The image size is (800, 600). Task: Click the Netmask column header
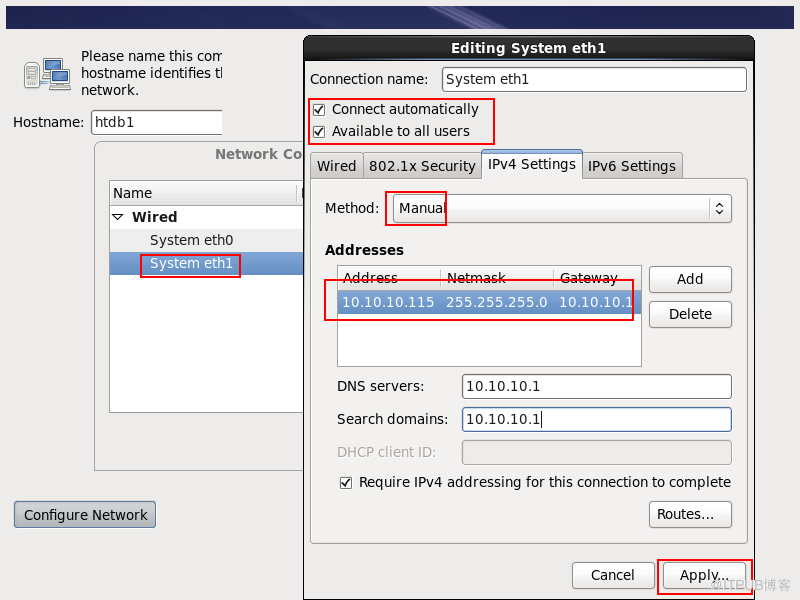(497, 278)
